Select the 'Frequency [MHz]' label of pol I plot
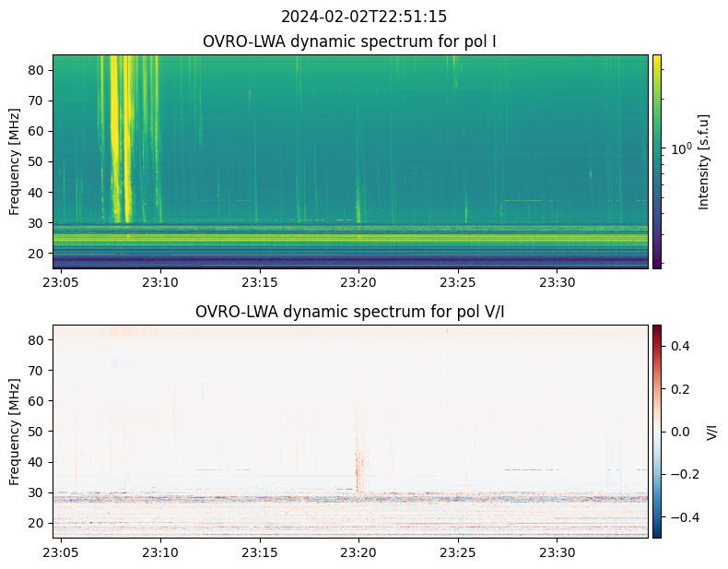 (x=15, y=161)
